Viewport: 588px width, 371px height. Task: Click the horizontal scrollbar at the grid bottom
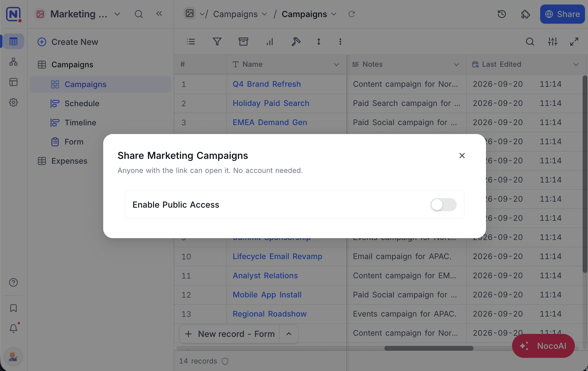[x=429, y=348]
